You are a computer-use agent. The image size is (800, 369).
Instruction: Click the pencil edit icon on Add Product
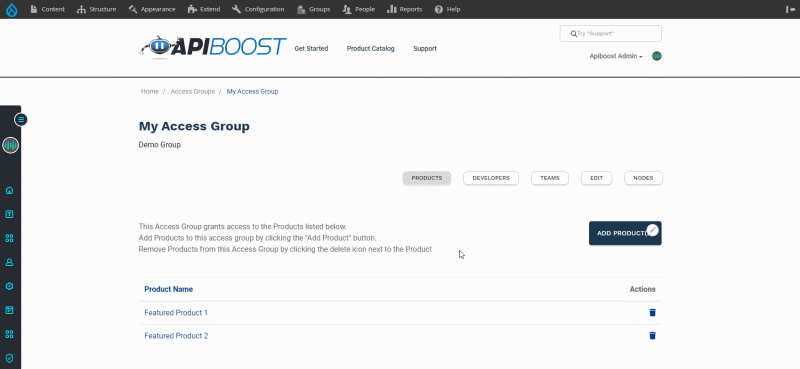tap(653, 230)
